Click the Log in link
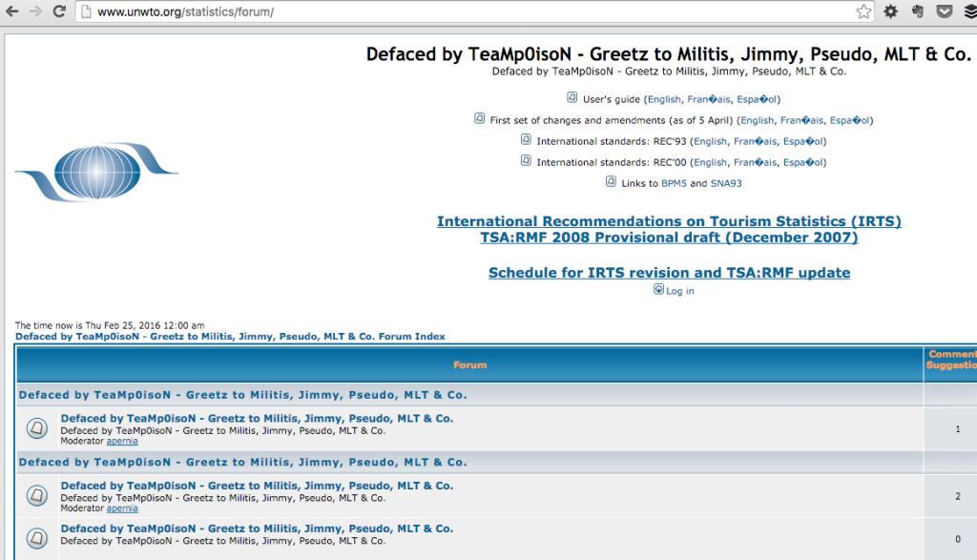The width and height of the screenshot is (977, 560). 679,291
